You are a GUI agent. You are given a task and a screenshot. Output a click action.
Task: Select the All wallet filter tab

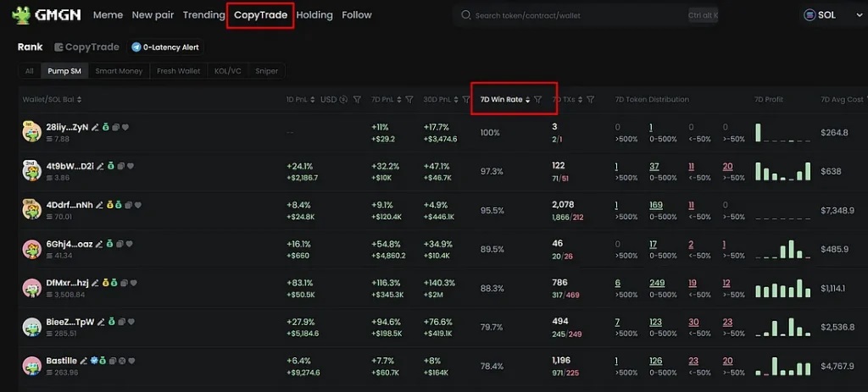30,71
